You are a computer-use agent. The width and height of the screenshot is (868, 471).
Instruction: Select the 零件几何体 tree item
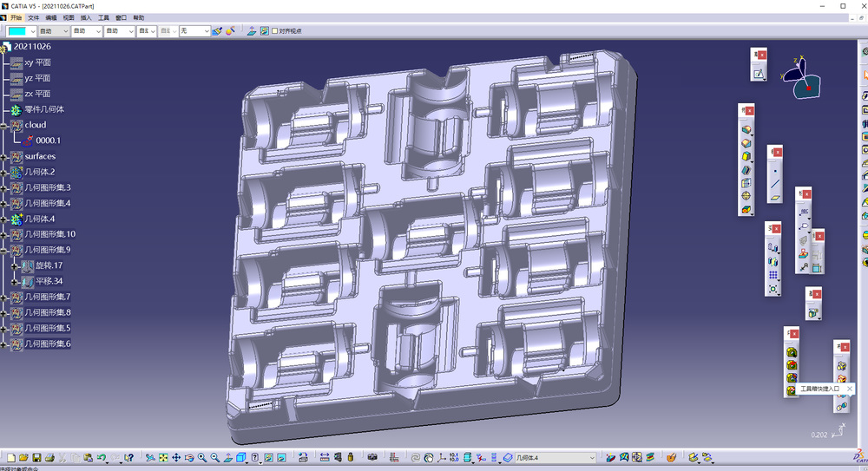point(44,109)
